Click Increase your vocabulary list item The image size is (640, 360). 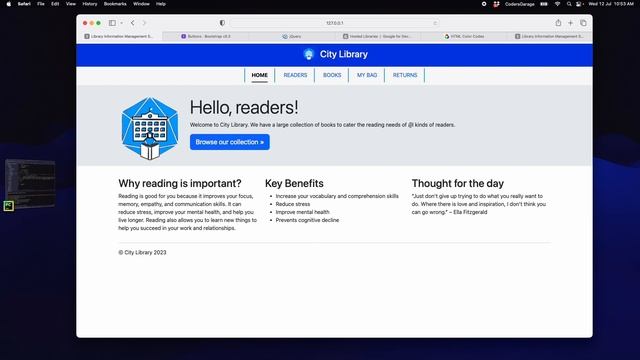(337, 196)
